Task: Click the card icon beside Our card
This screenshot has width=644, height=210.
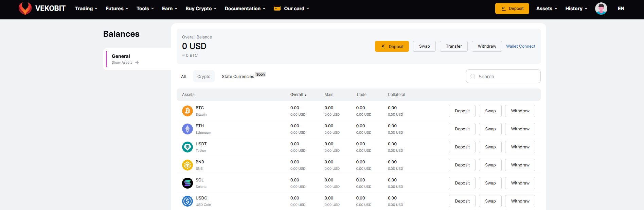Action: (277, 9)
